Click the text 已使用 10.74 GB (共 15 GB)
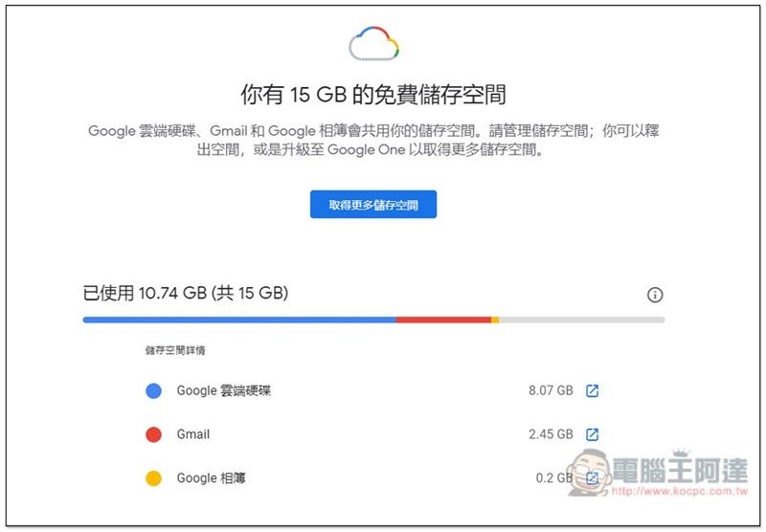 (186, 293)
